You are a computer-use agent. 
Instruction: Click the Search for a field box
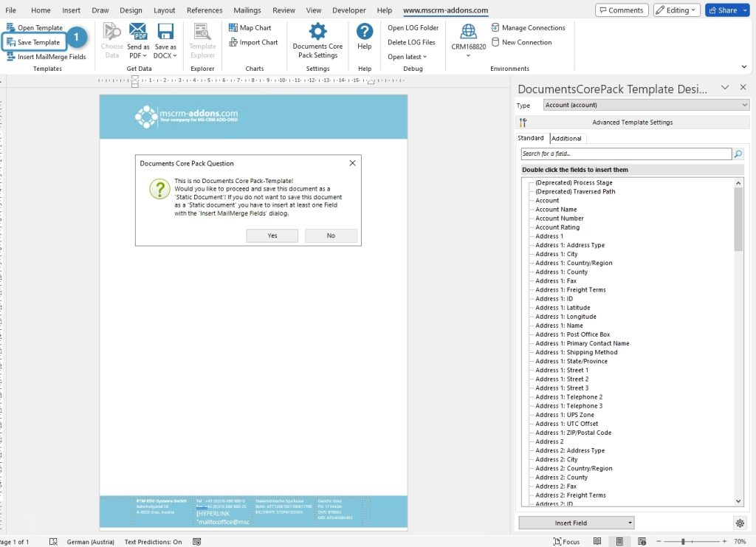pos(626,154)
